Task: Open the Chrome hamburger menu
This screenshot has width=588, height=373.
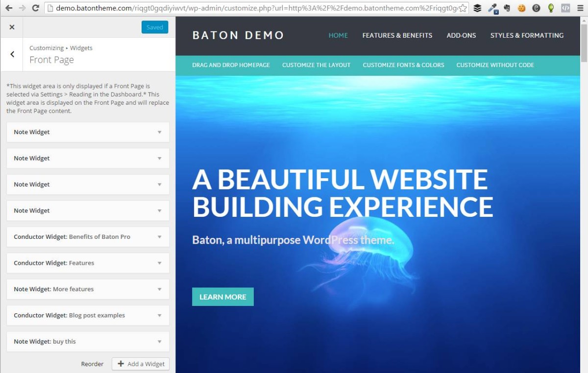Action: coord(580,8)
